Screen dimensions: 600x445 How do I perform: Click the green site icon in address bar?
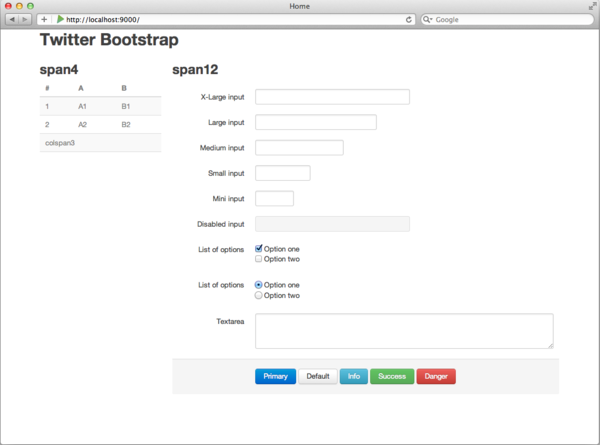click(x=60, y=19)
